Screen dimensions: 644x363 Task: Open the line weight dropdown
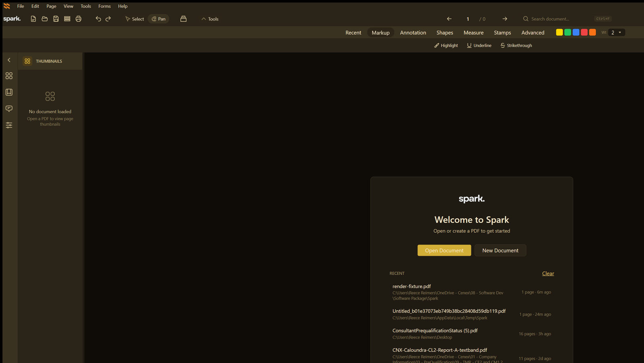coord(617,33)
